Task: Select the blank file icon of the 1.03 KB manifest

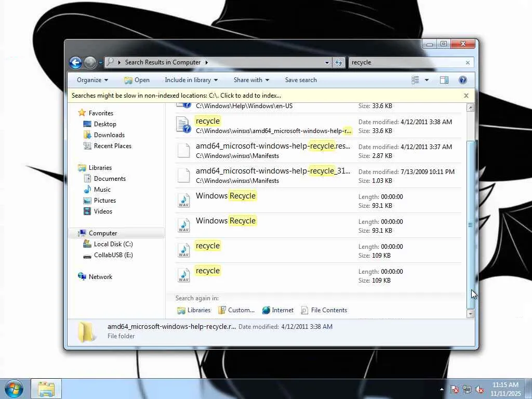Action: click(x=183, y=176)
